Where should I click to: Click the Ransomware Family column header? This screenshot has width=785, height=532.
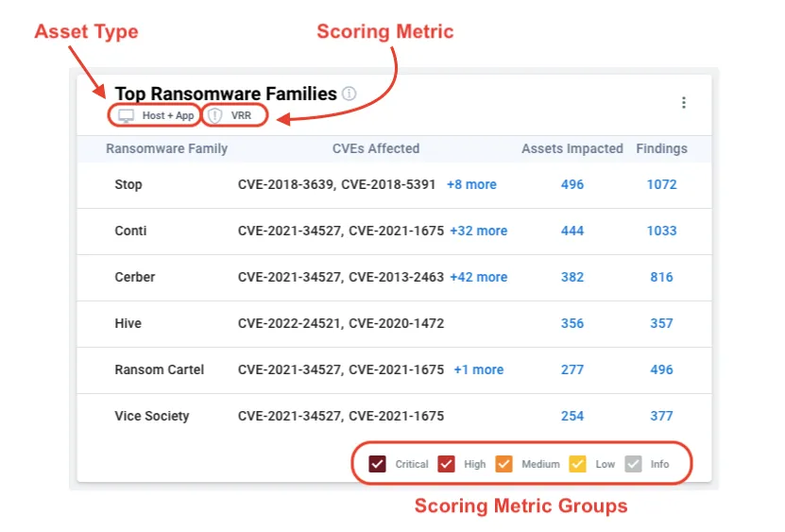click(x=166, y=148)
